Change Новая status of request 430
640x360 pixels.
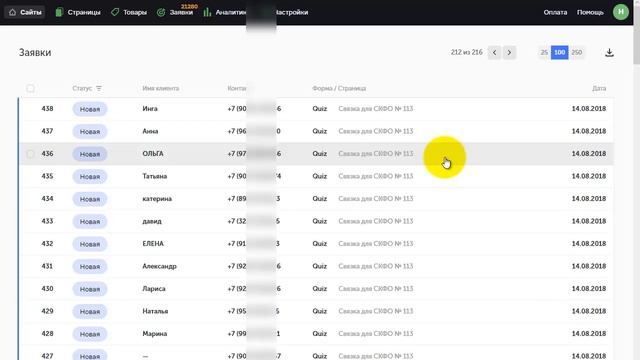90,289
